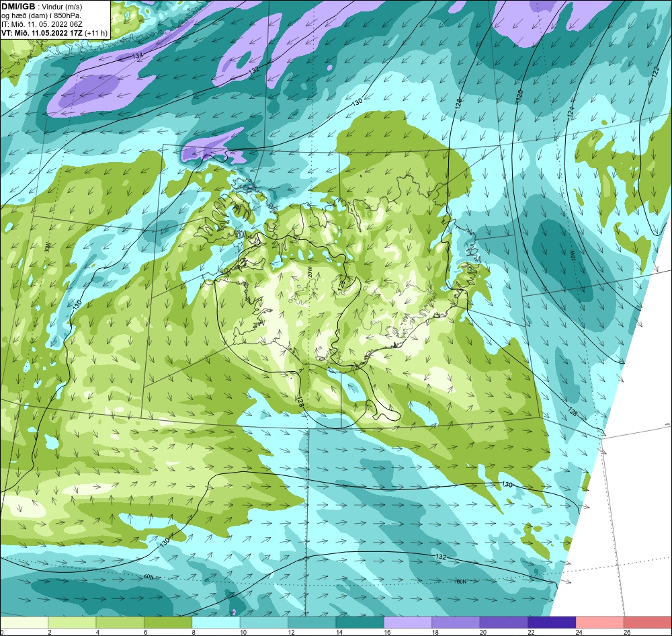Click the valid time 'VT: Mið. 11.05.2022 17Z'
The image size is (672, 636).
42,32
